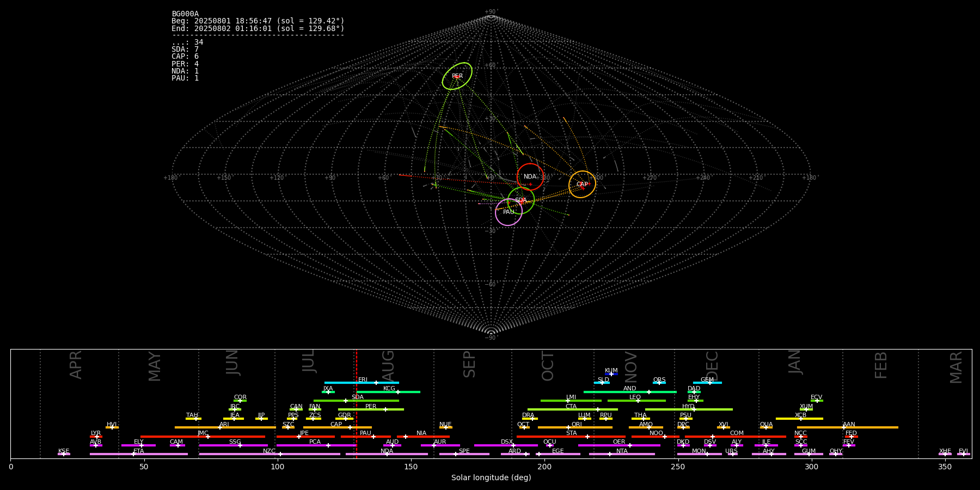
Task: Select the 'NDA: 1' count entry
Action: click(185, 71)
